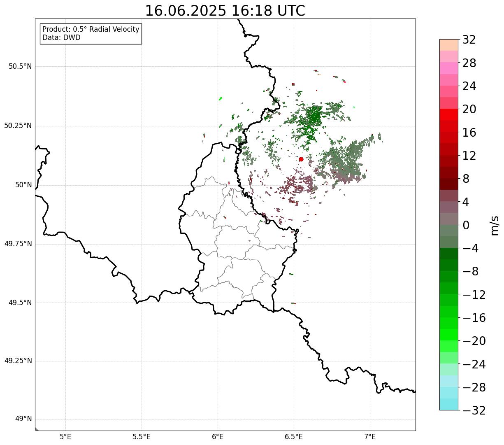Select the colorbar label 4
This screenshot has height=445, width=504.
click(466, 202)
